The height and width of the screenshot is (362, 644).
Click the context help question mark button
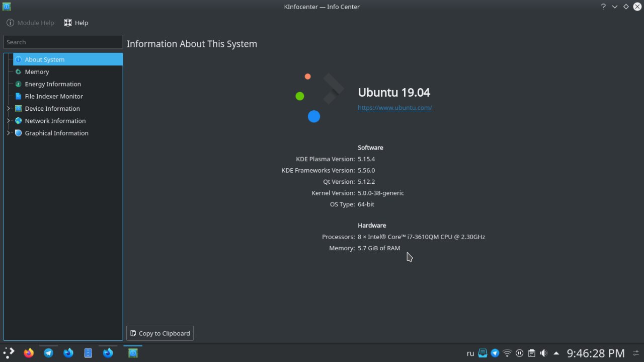603,7
